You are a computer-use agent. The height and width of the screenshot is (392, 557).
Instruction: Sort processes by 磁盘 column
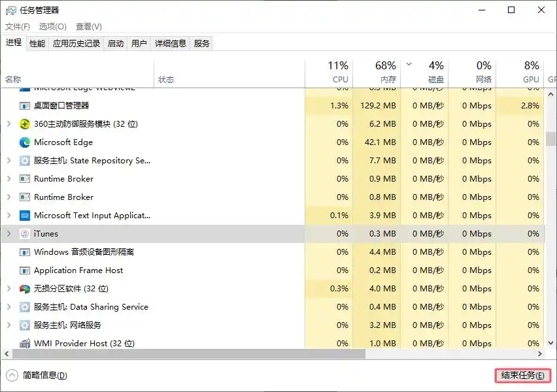pyautogui.click(x=424, y=74)
